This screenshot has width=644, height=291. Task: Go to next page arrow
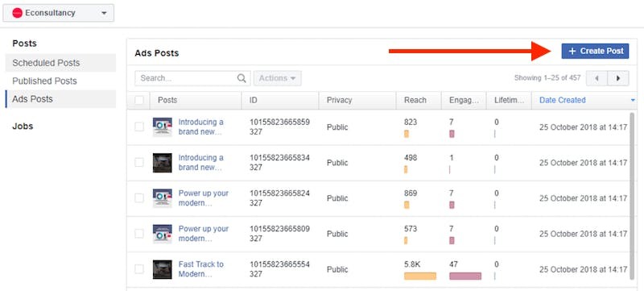(x=618, y=78)
